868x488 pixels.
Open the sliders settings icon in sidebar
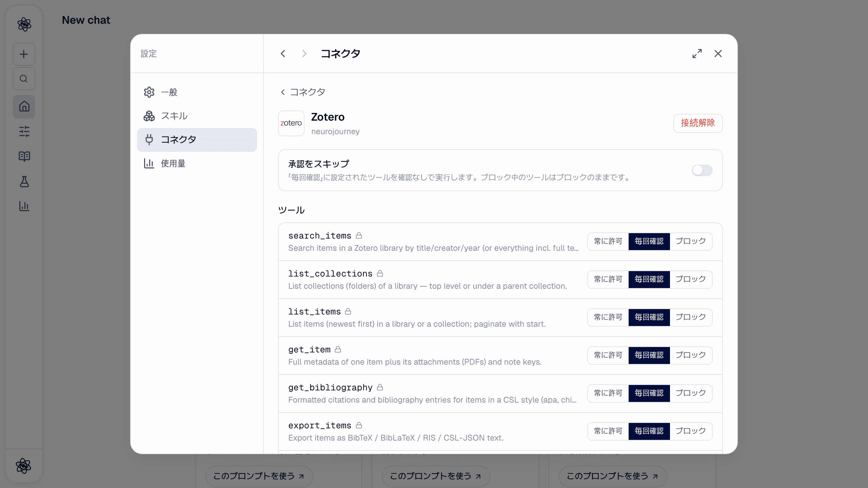coord(24,131)
